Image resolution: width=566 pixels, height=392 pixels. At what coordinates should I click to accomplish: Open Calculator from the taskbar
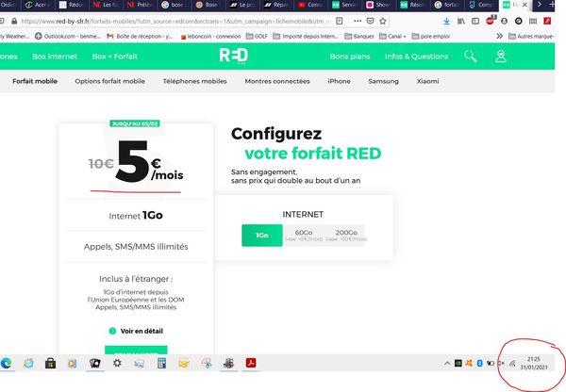161,363
